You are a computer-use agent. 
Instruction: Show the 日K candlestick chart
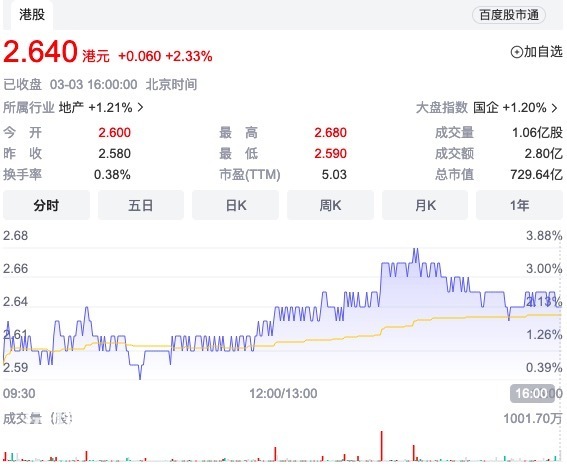click(x=235, y=205)
